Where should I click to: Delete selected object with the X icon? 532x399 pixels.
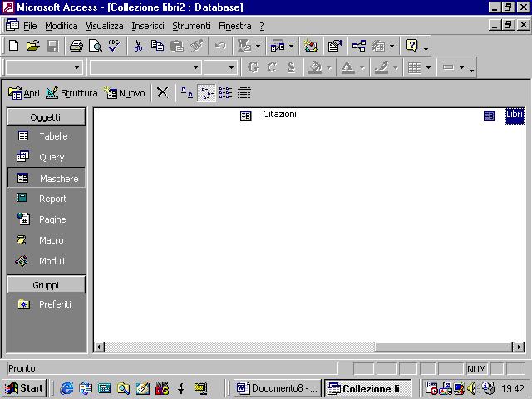click(x=163, y=92)
